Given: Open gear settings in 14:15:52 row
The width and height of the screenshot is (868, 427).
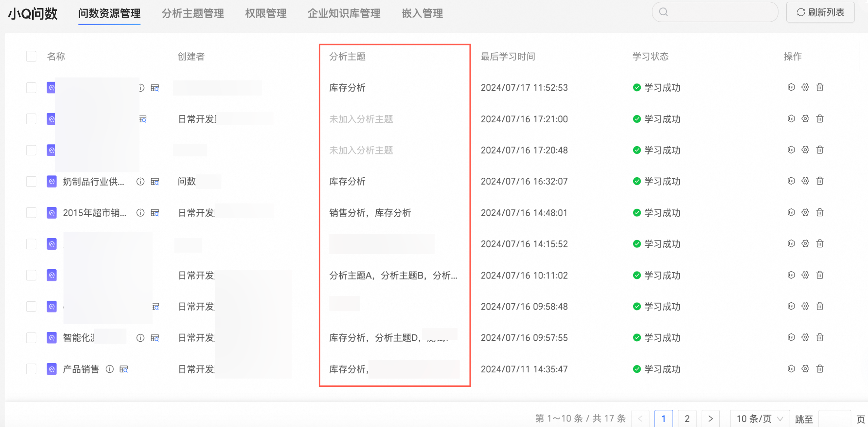Looking at the screenshot, I should [805, 243].
